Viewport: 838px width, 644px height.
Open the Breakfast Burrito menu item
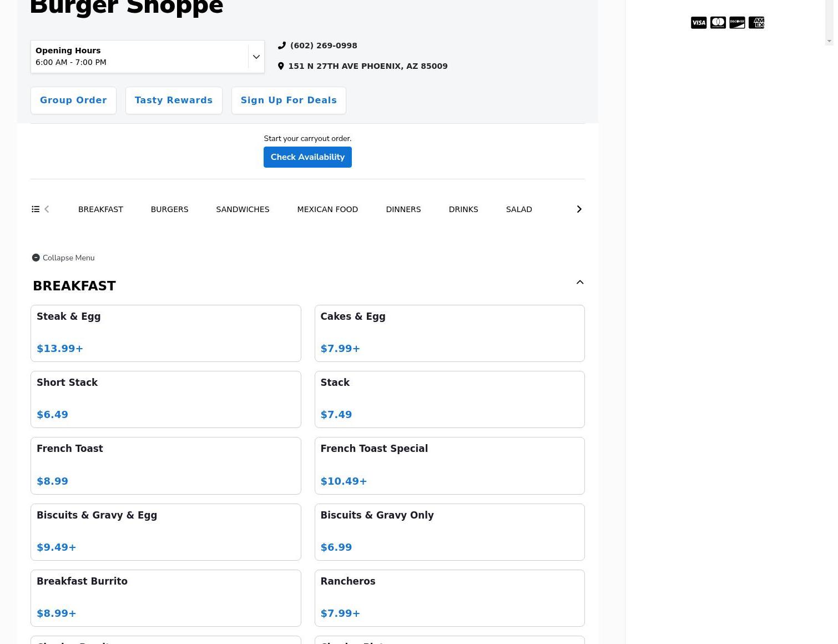166,598
